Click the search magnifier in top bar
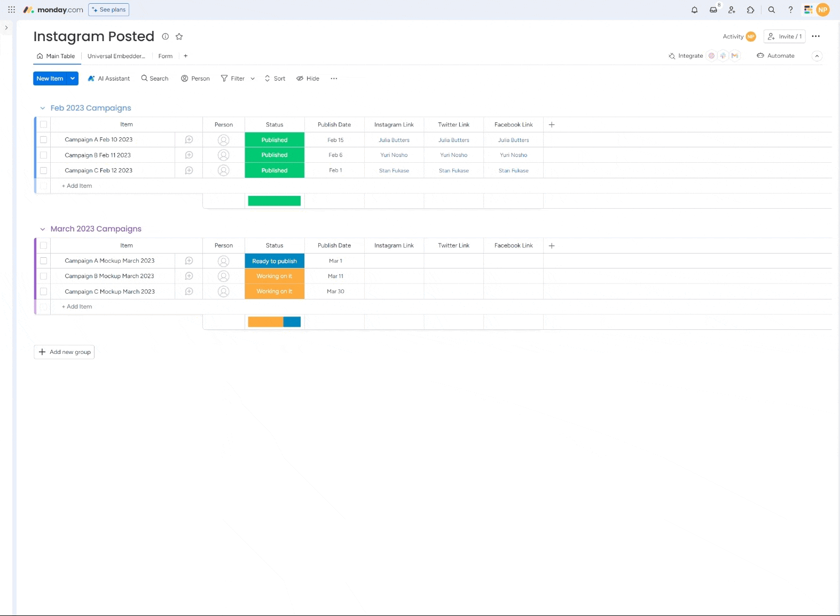This screenshot has width=840, height=616. click(771, 10)
